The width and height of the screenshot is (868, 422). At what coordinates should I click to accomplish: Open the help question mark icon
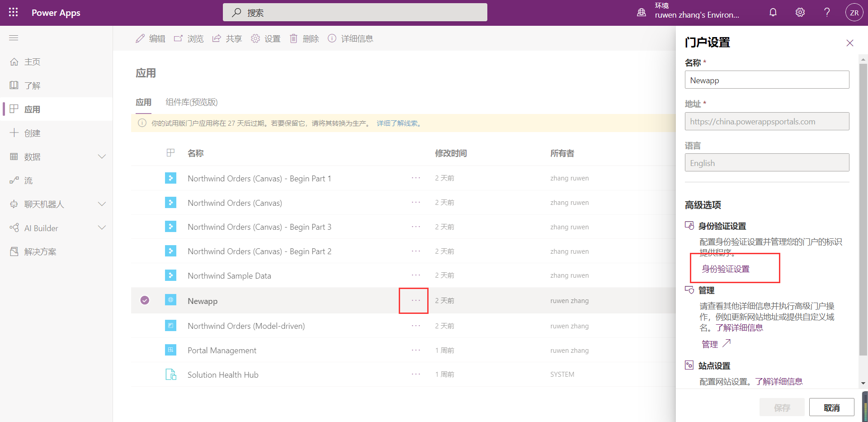coord(827,12)
